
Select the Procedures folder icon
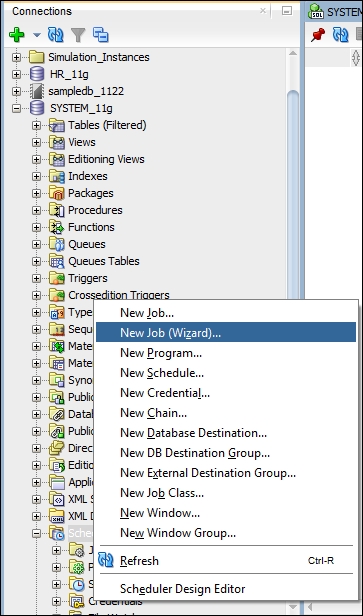pyautogui.click(x=57, y=210)
